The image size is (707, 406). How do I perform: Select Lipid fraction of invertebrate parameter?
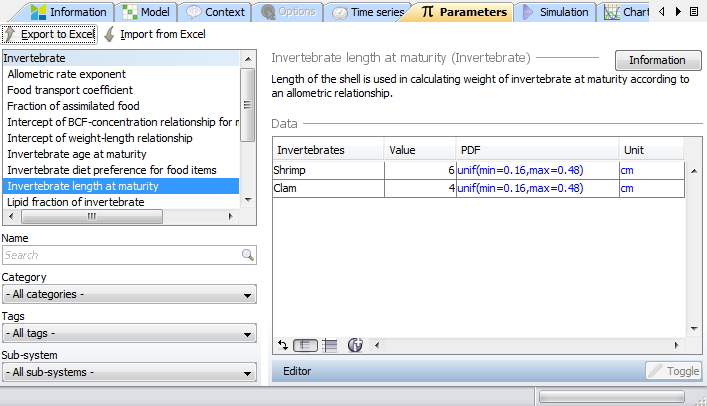coord(75,202)
